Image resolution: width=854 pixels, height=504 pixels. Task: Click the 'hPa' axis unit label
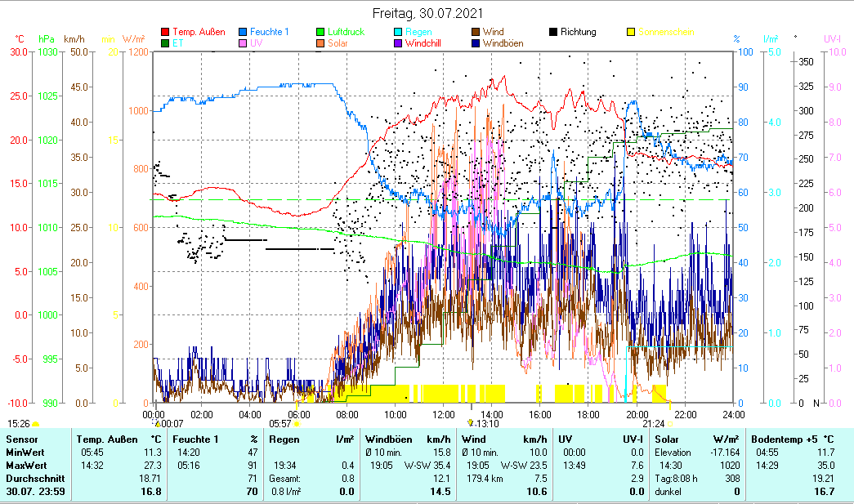coord(47,39)
